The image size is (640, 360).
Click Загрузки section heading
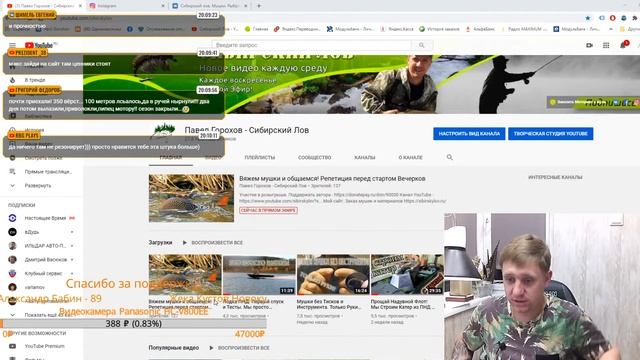[x=160, y=242]
